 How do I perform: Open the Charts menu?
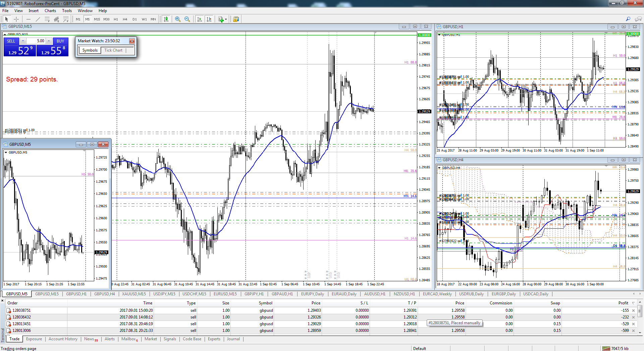click(x=50, y=10)
